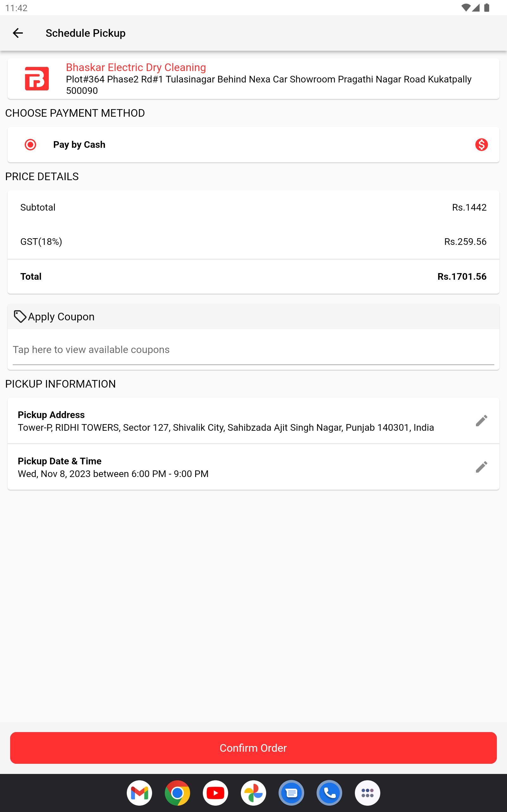Viewport: 507px width, 812px height.
Task: Select the Pay by Cash radio button
Action: pyautogui.click(x=30, y=145)
